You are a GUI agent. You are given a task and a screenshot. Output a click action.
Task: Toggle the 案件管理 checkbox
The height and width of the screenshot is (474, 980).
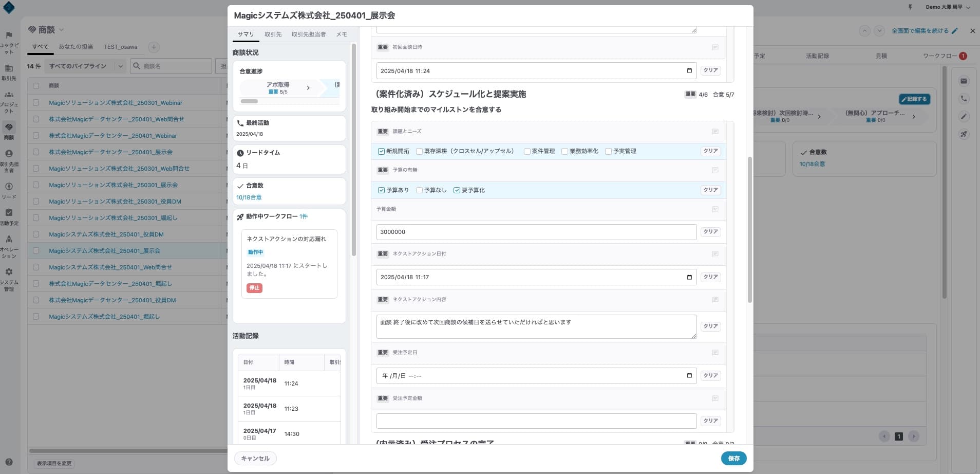pos(527,151)
